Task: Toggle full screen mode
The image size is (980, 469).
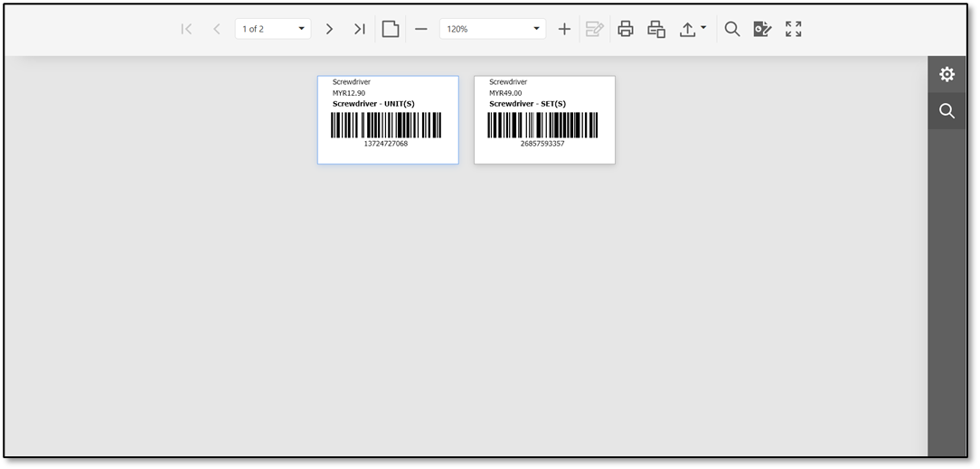Action: tap(793, 29)
